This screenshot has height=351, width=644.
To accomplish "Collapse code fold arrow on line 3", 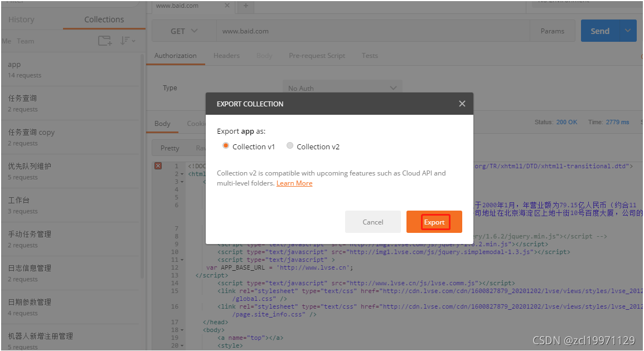I will click(x=182, y=182).
